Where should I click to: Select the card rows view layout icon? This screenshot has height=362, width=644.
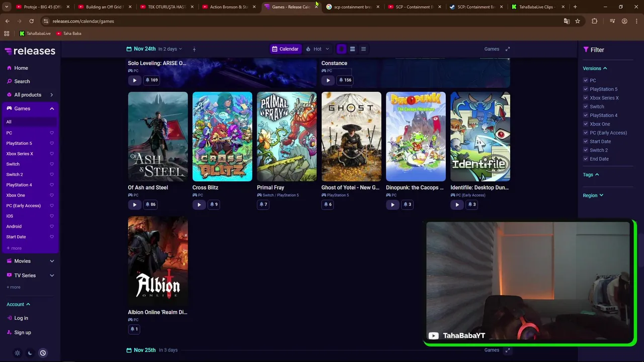352,49
